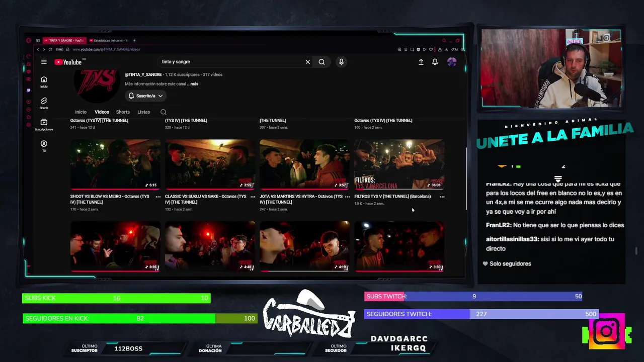Play the 3:57 JOTA VS MARTINS thumbnail
The height and width of the screenshot is (362, 644).
click(304, 164)
